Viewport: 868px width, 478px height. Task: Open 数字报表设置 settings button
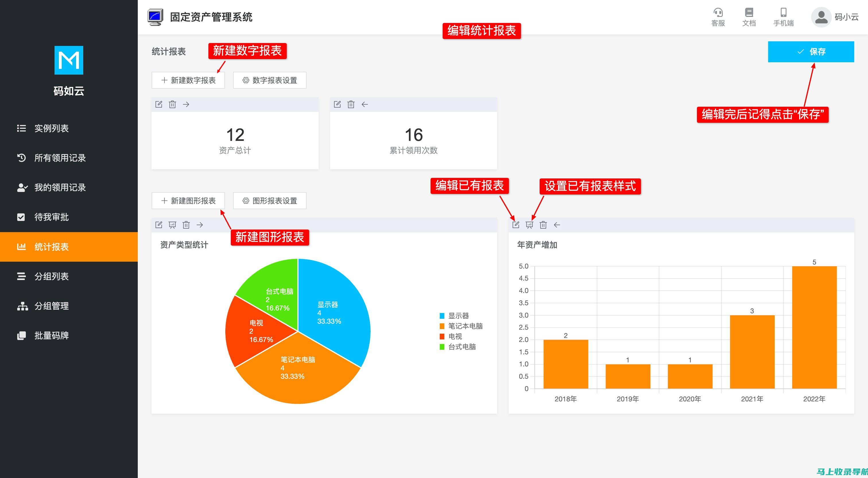coord(270,80)
